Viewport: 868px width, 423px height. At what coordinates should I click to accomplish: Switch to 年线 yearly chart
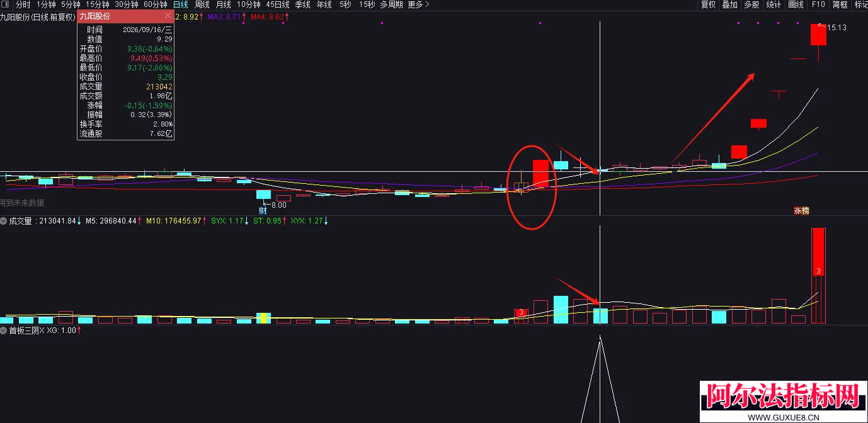click(324, 4)
